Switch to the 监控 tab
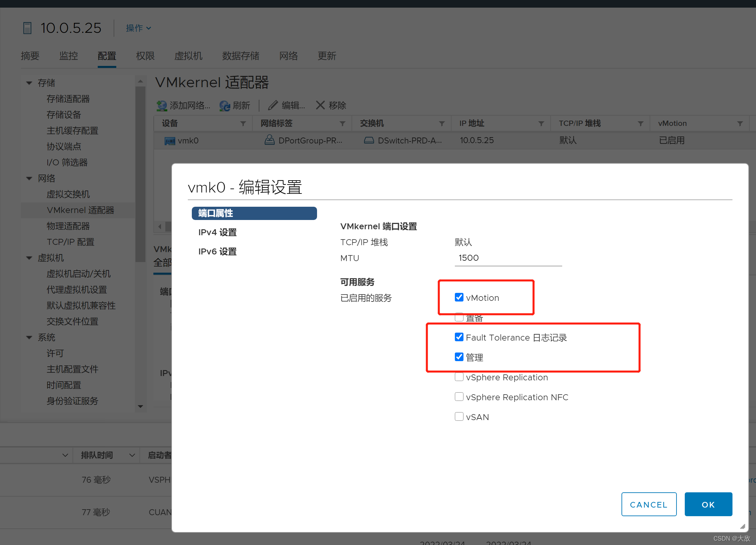This screenshot has width=756, height=545. pos(68,56)
